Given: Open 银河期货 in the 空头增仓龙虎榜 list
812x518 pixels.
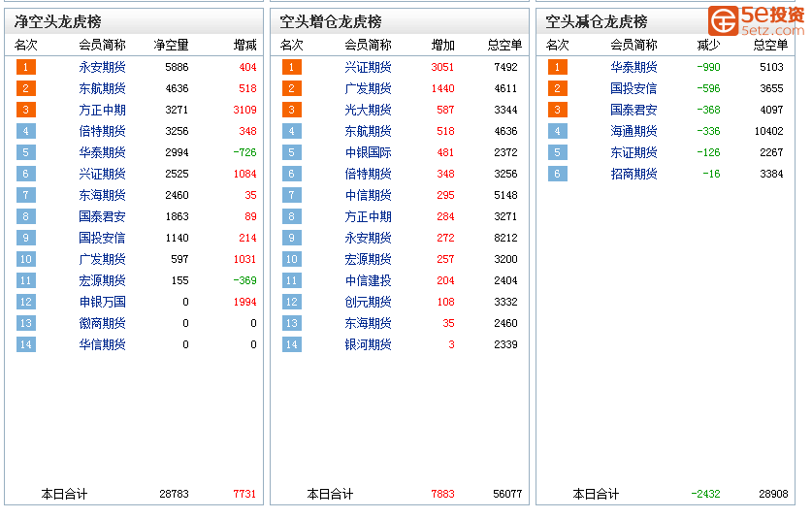Looking at the screenshot, I should [x=369, y=344].
